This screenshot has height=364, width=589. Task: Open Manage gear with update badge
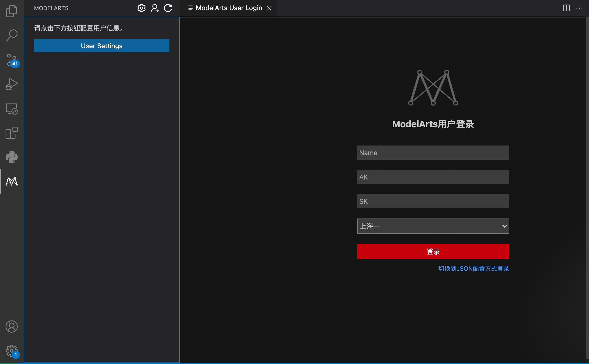point(11,351)
